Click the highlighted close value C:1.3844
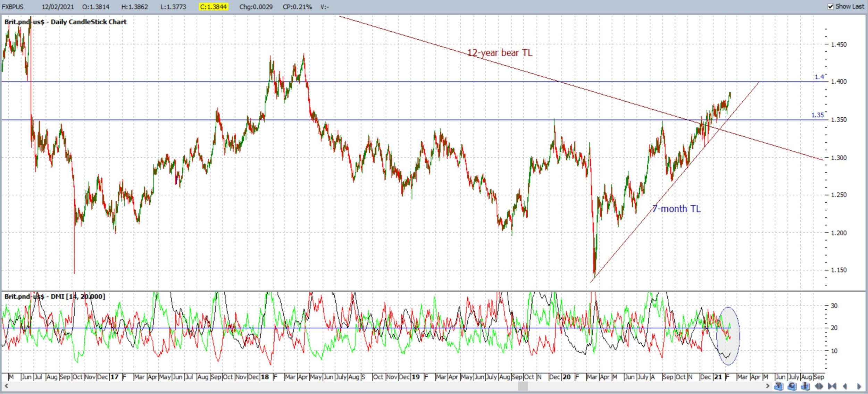 tap(214, 7)
